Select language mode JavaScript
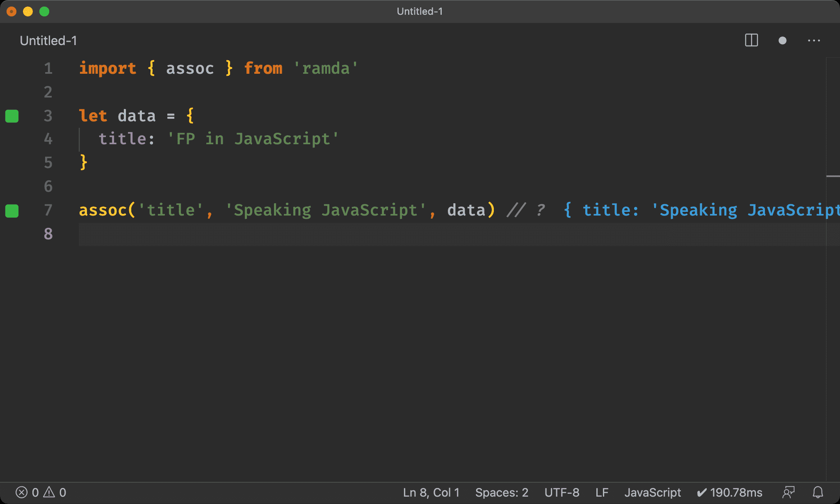 tap(653, 492)
